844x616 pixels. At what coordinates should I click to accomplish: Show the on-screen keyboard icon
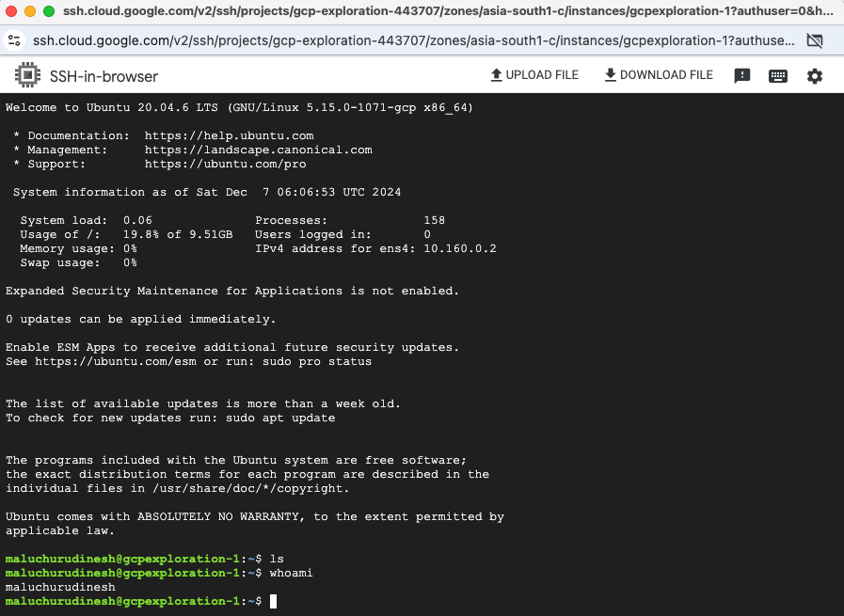(778, 75)
